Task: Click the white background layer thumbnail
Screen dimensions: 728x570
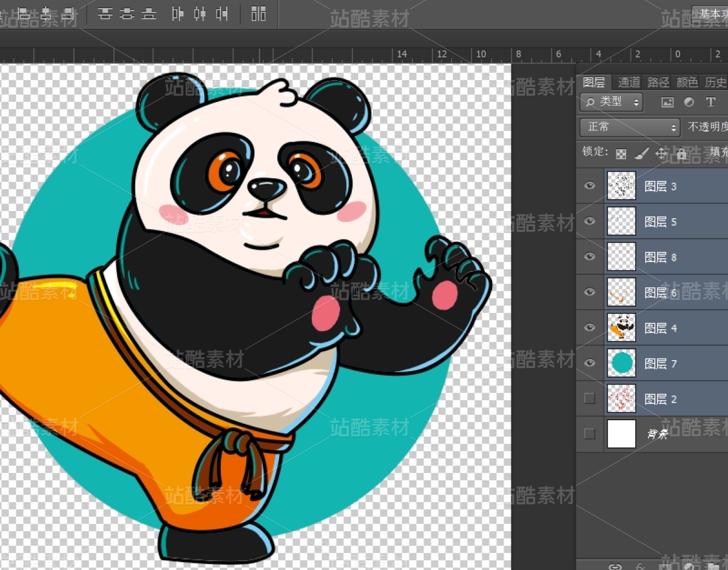Action: (621, 434)
